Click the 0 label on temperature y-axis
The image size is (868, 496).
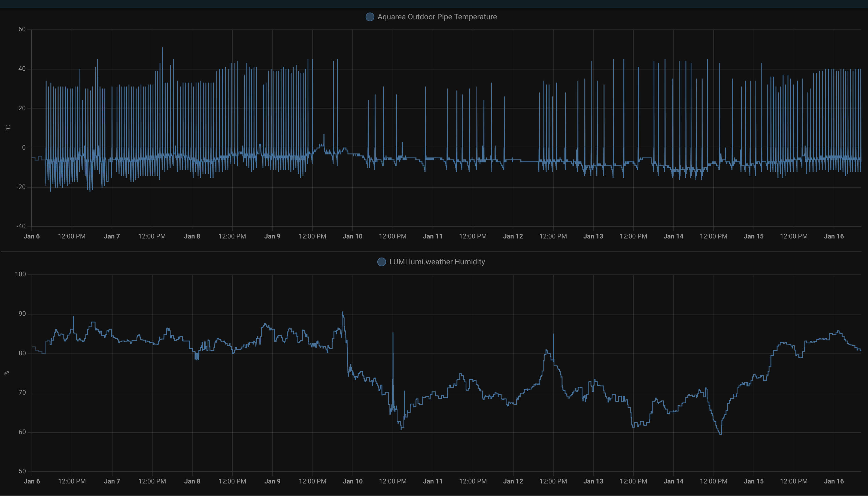[24, 147]
